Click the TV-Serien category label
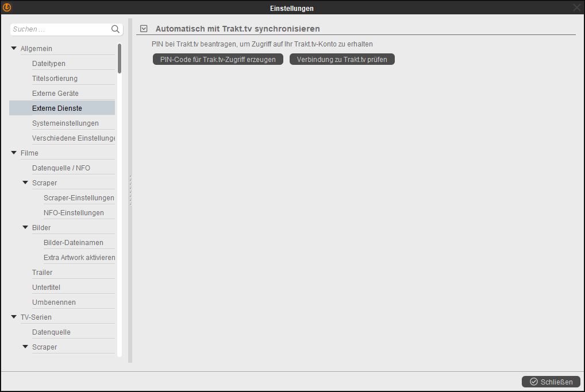This screenshot has height=392, width=585. (x=36, y=317)
